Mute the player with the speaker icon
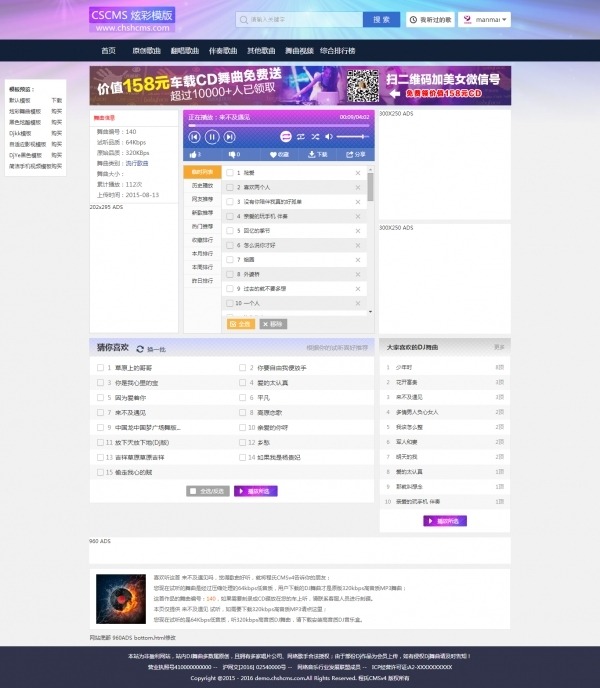The width and height of the screenshot is (600, 688). [x=329, y=137]
